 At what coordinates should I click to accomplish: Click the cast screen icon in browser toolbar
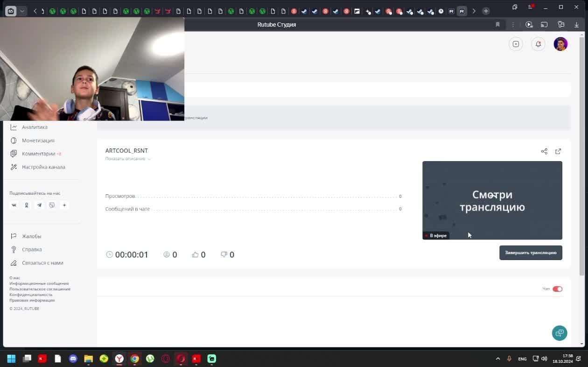[544, 24]
